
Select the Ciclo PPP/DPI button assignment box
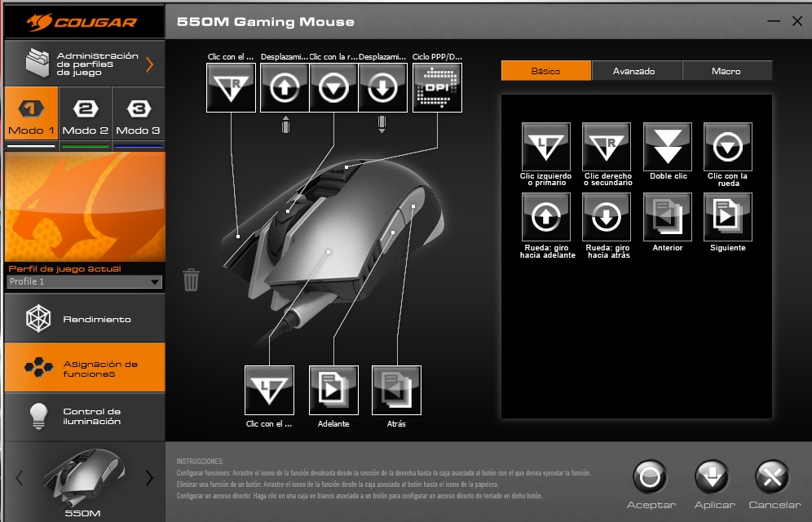[437, 88]
